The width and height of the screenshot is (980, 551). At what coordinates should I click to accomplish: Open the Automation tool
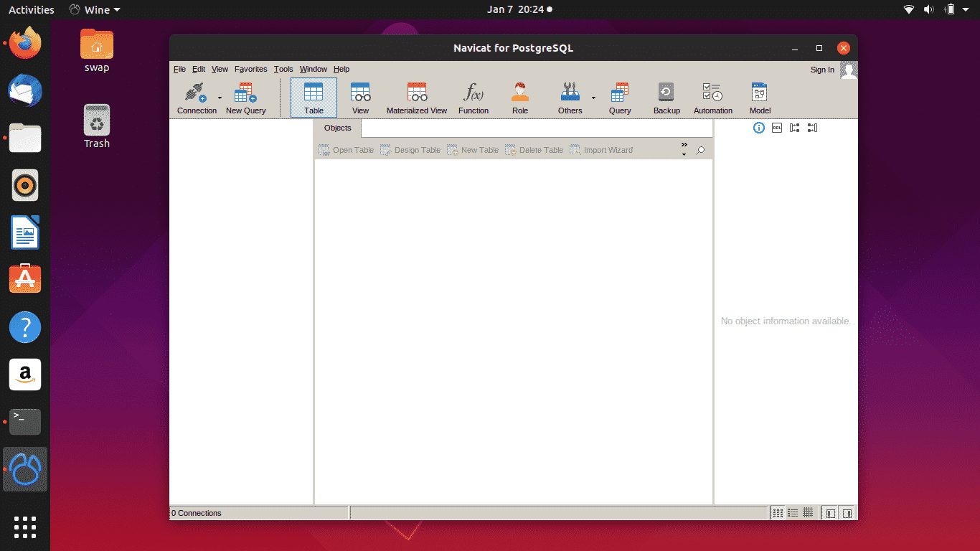click(x=712, y=98)
